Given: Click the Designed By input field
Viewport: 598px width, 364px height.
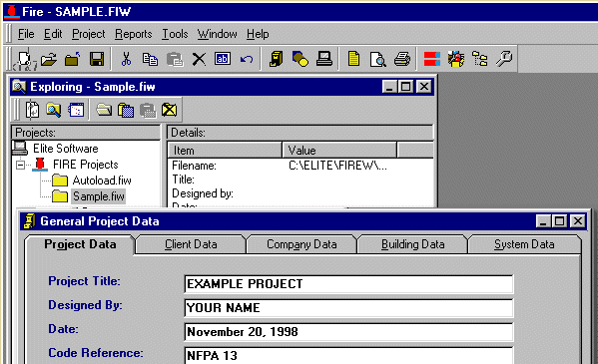Looking at the screenshot, I should click(x=348, y=308).
